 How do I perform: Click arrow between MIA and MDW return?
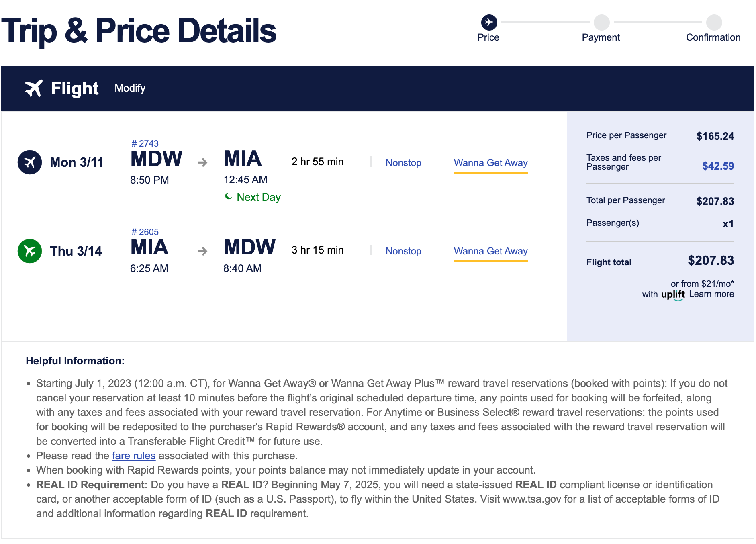coord(203,251)
